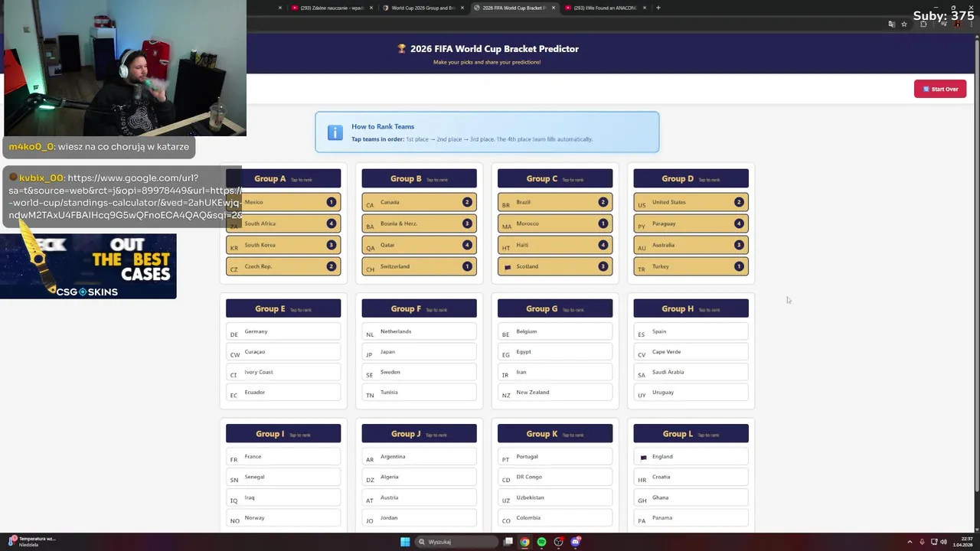The width and height of the screenshot is (980, 551).
Task: Pick Saudi Arabia in Group H
Action: (691, 372)
